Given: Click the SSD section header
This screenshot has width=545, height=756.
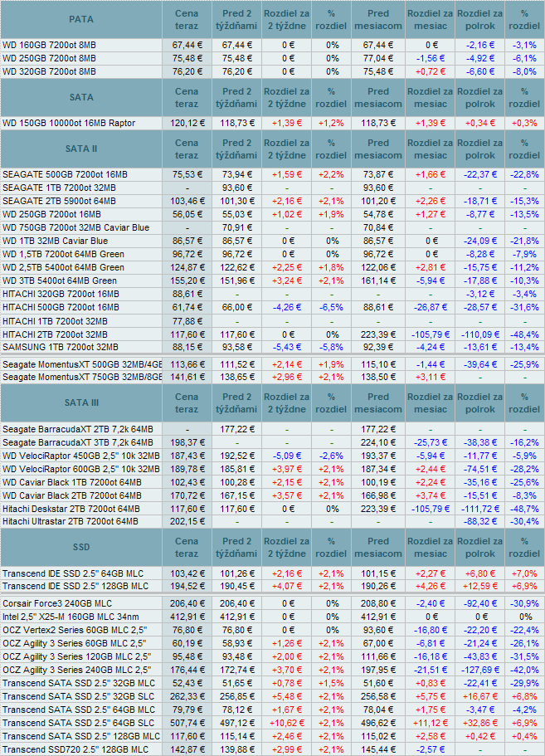Looking at the screenshot, I should [81, 547].
